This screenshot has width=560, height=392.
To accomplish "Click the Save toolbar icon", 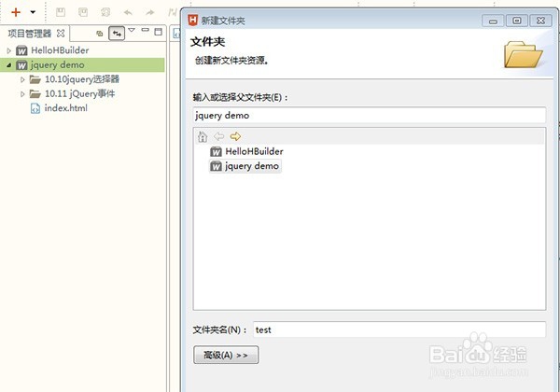I will pos(61,12).
